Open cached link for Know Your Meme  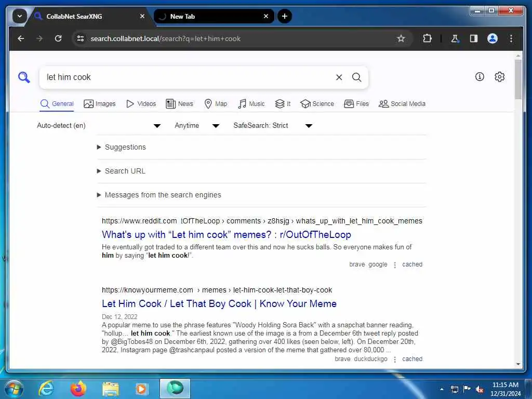point(412,359)
